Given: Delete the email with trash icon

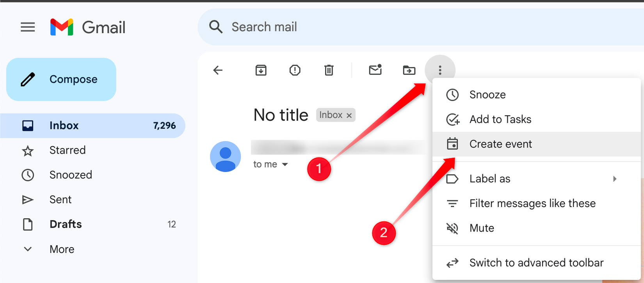Looking at the screenshot, I should [329, 70].
